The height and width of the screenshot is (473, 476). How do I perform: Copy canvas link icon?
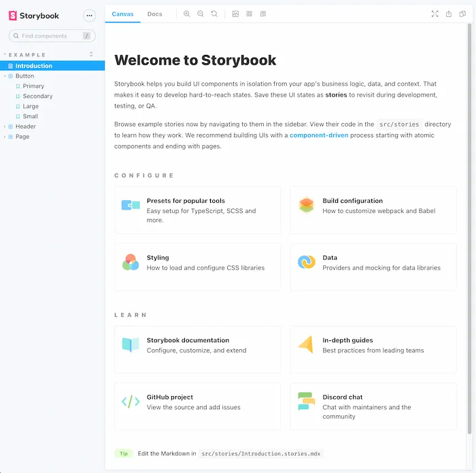[x=462, y=14]
